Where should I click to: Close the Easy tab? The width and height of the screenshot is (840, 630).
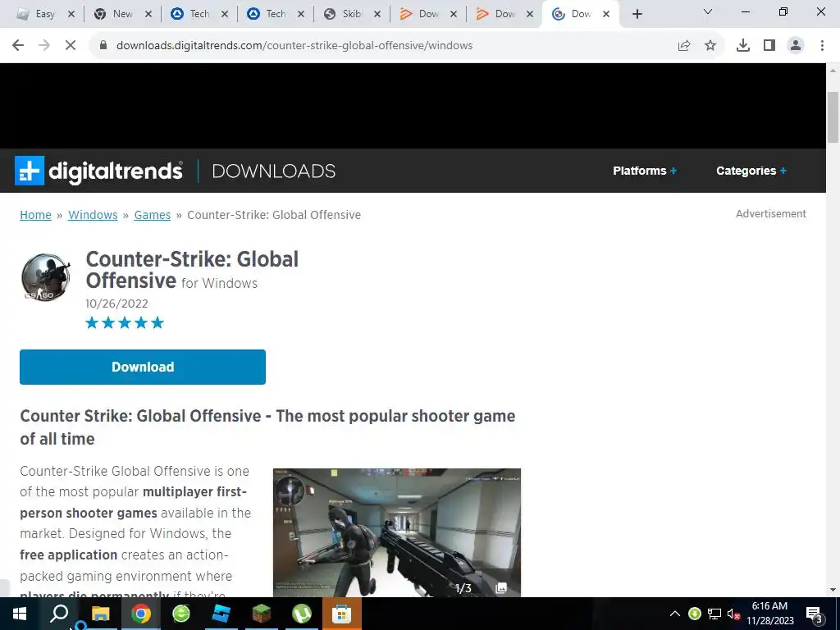(71, 15)
